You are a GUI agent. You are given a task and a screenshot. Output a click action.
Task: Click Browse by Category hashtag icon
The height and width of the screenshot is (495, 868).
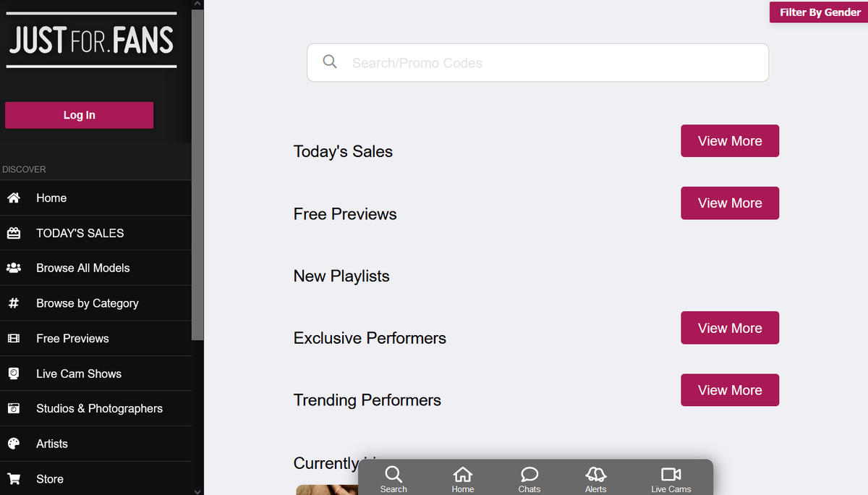coord(14,303)
